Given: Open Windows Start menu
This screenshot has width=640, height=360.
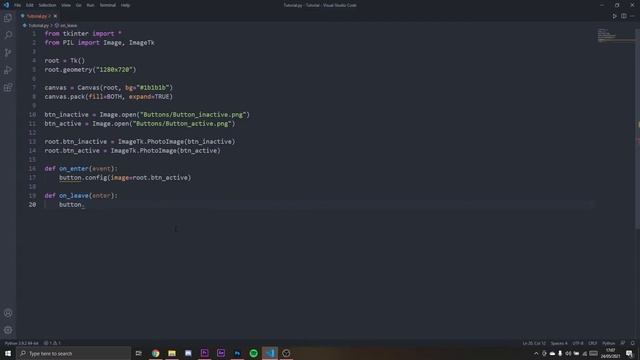Looking at the screenshot, I should click(x=8, y=353).
